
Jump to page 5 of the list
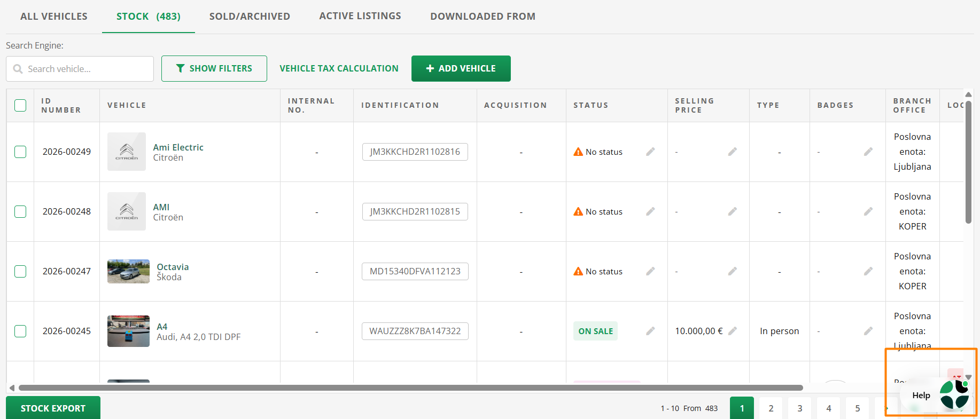point(858,408)
